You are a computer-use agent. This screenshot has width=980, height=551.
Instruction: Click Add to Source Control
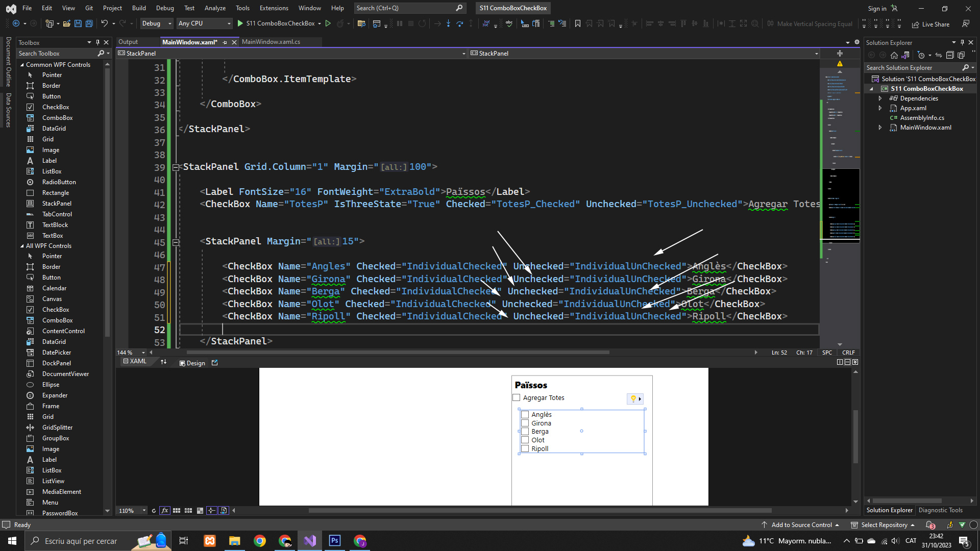point(801,525)
